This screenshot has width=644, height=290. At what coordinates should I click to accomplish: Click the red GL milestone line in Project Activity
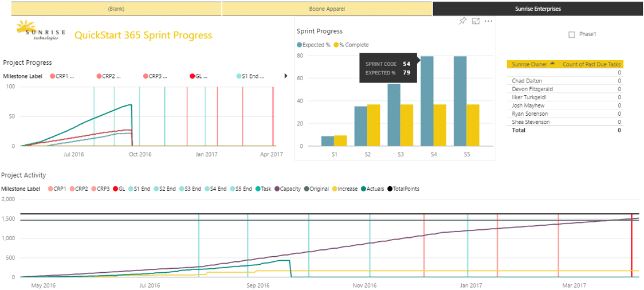(x=631, y=245)
